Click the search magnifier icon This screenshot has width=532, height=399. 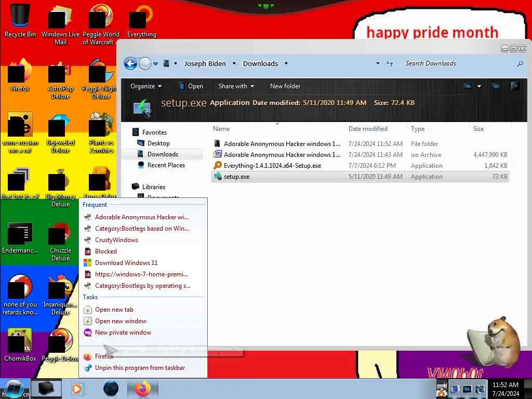coord(520,63)
